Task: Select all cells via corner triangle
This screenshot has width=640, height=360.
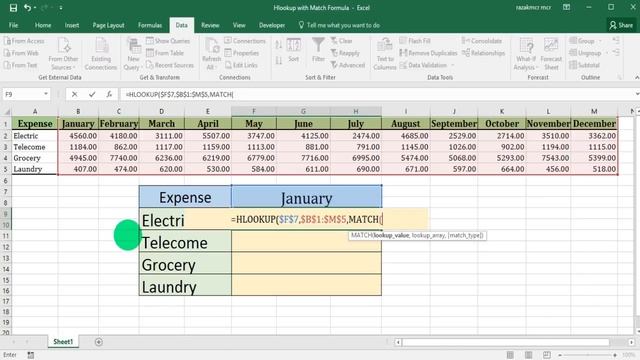Action: tap(7, 111)
